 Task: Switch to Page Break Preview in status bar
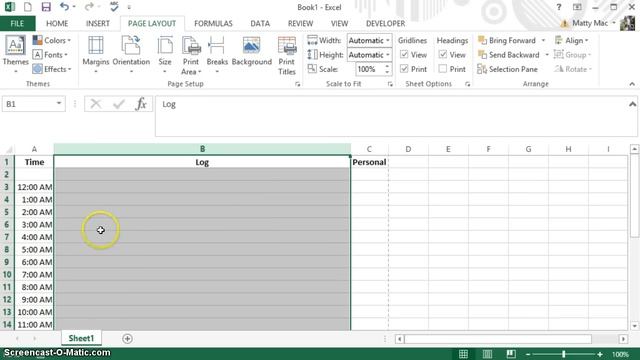click(x=511, y=354)
